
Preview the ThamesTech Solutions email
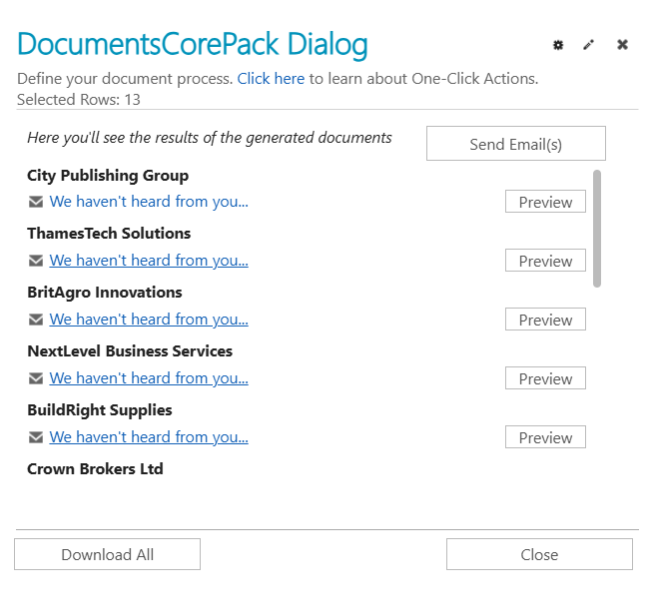pyautogui.click(x=545, y=261)
